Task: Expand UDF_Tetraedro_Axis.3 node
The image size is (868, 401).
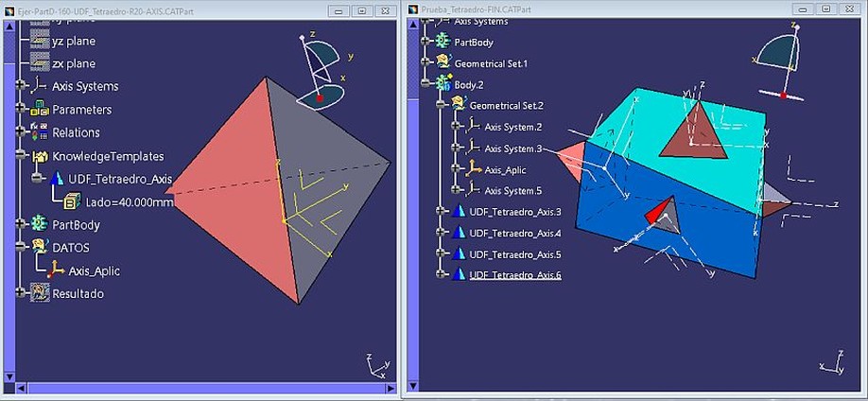Action: [441, 212]
